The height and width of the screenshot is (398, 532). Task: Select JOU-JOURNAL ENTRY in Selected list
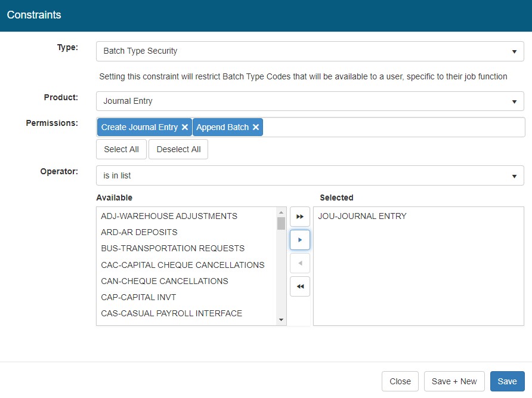[x=362, y=216]
